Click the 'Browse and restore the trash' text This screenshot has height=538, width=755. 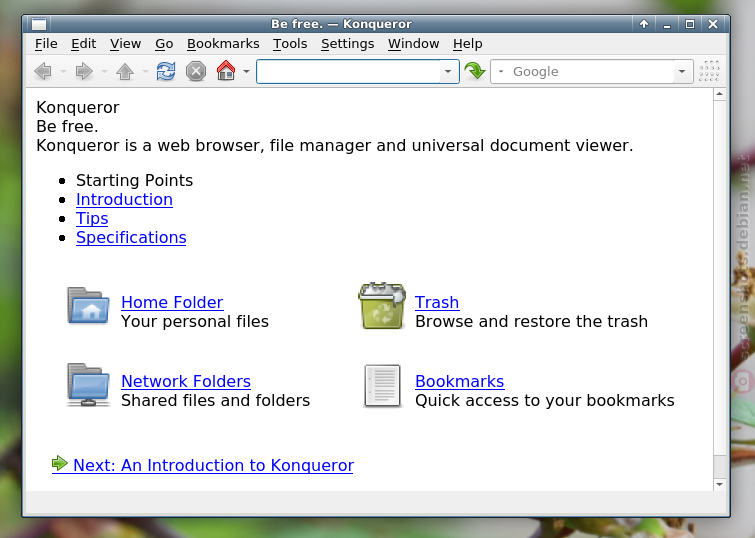(531, 322)
